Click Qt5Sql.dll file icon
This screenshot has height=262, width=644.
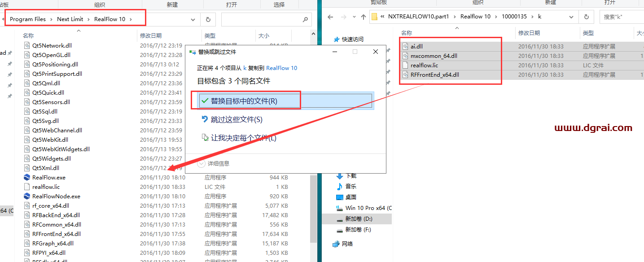[27, 111]
